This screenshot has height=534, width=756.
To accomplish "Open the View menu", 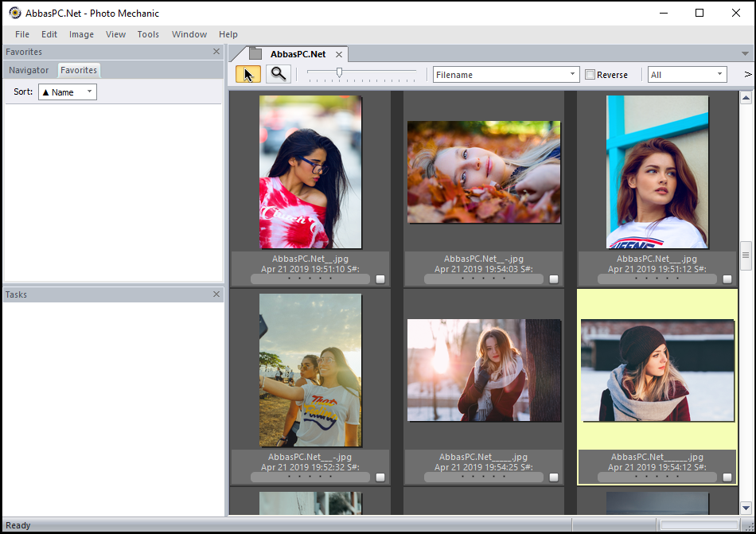I will point(115,34).
